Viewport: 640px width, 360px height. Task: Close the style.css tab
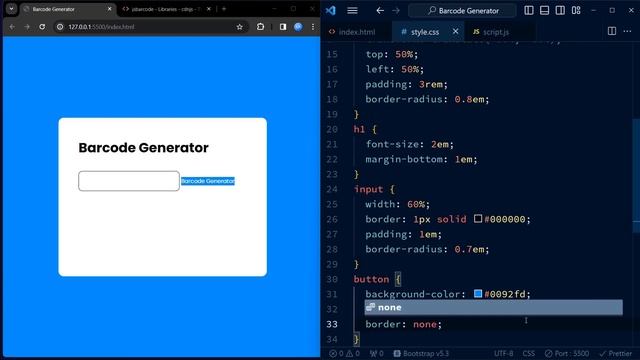(456, 31)
